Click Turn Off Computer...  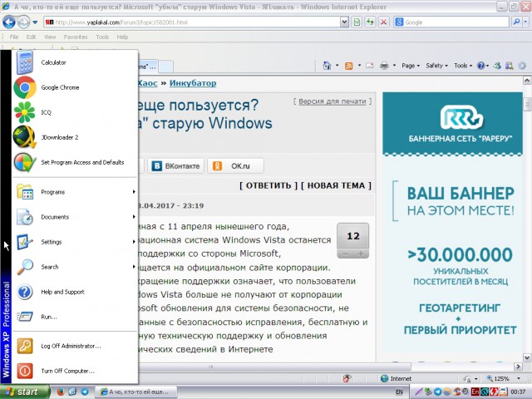pos(75,371)
